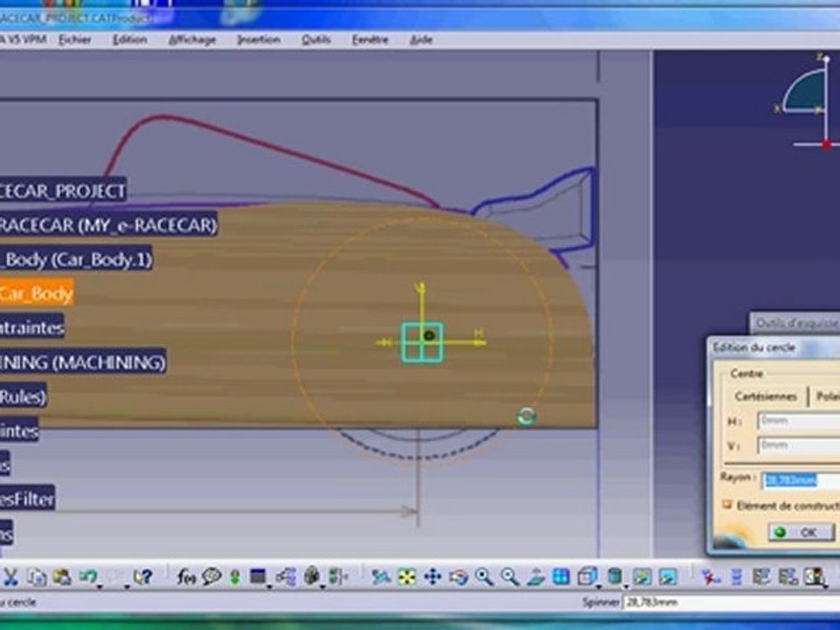The image size is (840, 630).
Task: Click the Normal View icon
Action: tap(535, 577)
